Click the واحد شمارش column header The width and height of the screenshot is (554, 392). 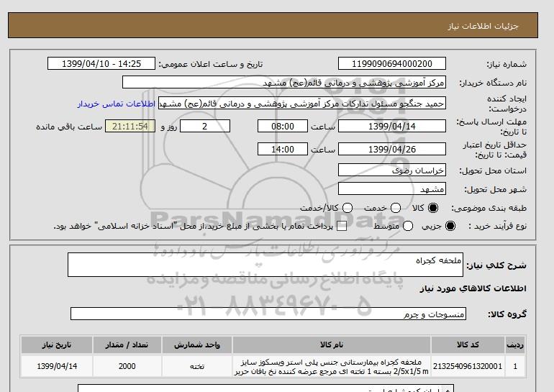(x=197, y=345)
